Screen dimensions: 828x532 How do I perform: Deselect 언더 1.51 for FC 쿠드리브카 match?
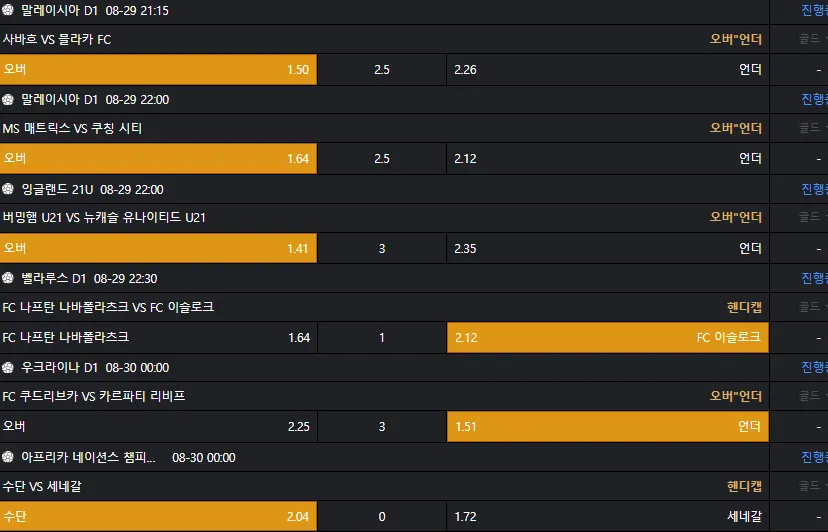pos(608,426)
